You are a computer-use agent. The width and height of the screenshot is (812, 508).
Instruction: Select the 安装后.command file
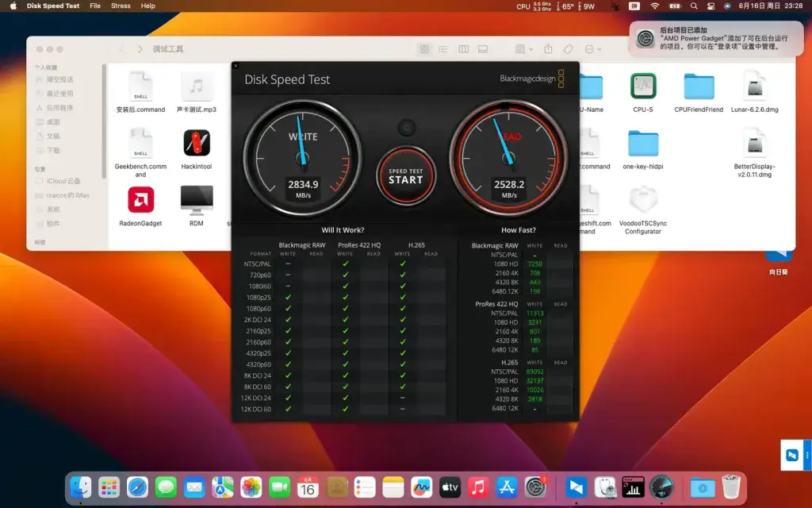click(140, 92)
